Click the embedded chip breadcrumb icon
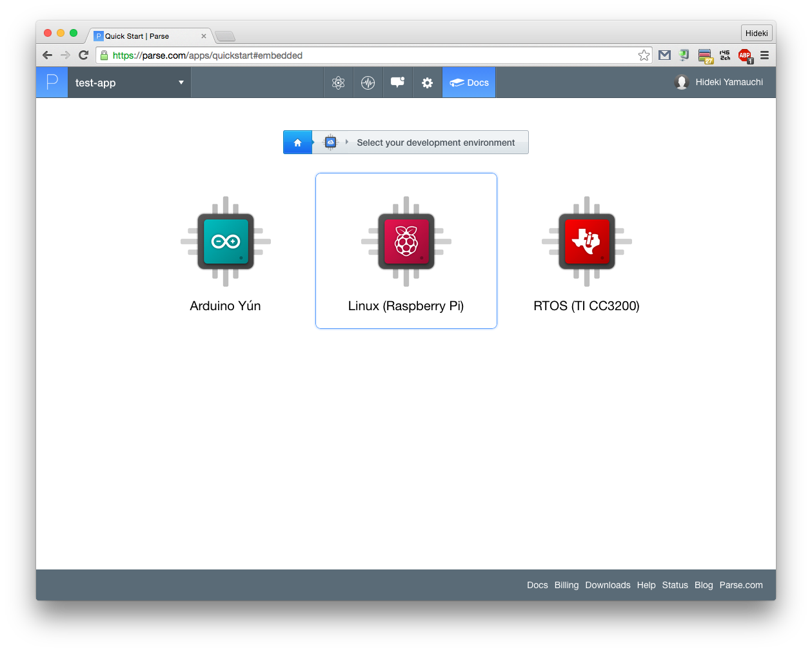 click(330, 143)
